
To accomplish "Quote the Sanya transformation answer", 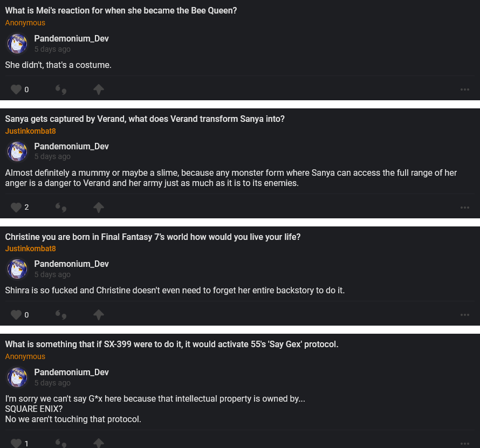I will tap(61, 207).
